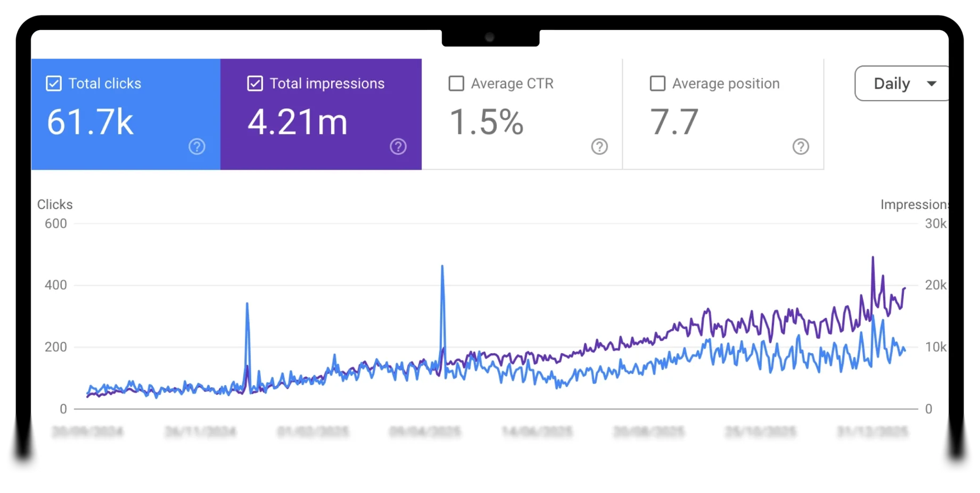
Task: Click the Clicks axis title
Action: tap(55, 205)
